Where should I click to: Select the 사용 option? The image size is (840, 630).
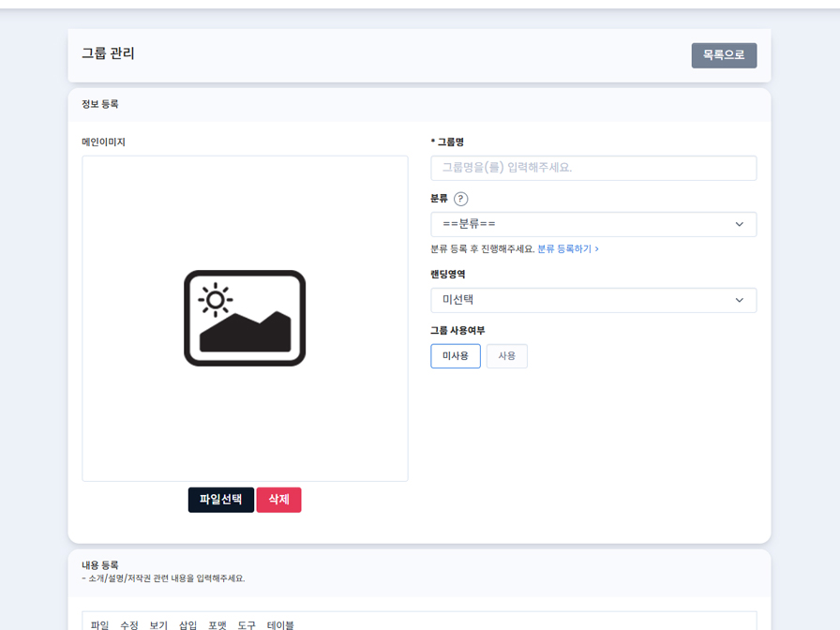(507, 355)
